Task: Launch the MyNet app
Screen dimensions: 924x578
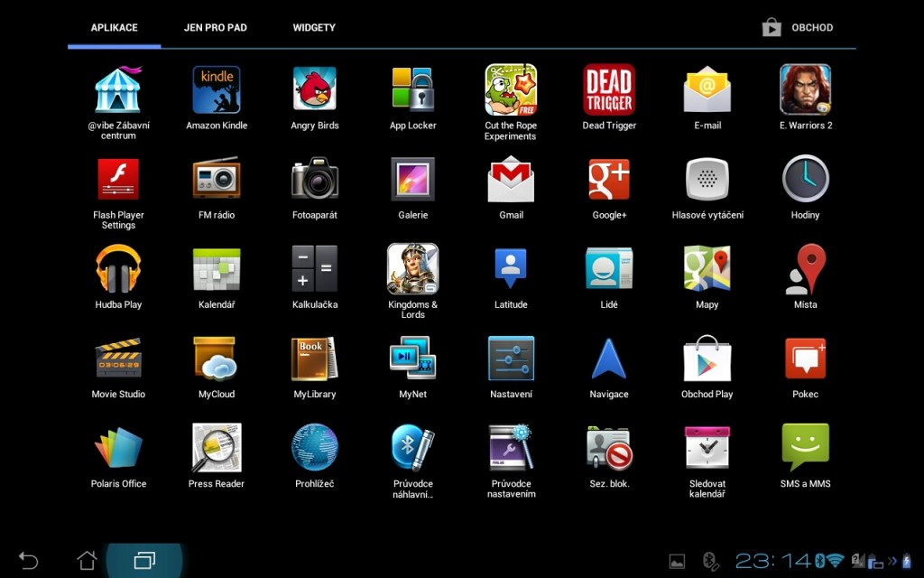Action: coord(412,358)
